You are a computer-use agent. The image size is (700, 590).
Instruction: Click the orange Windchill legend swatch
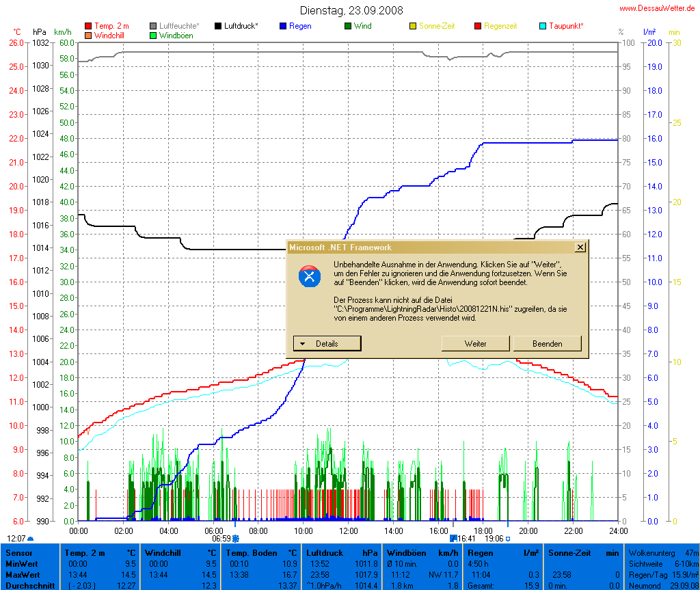point(88,35)
